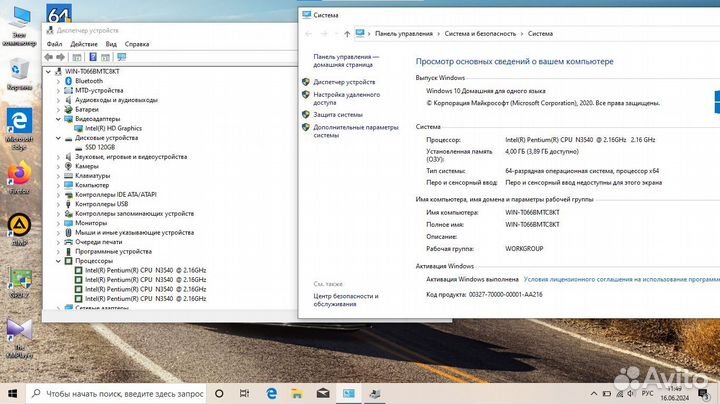720x404 pixels.
Task: Open the license agreement terms link
Action: point(622,279)
